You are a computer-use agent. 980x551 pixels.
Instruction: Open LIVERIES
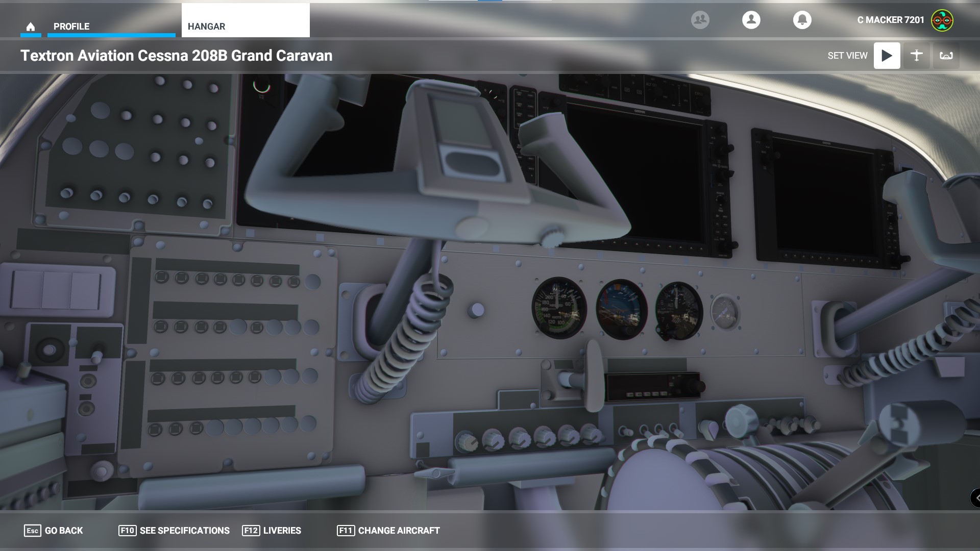(x=282, y=531)
